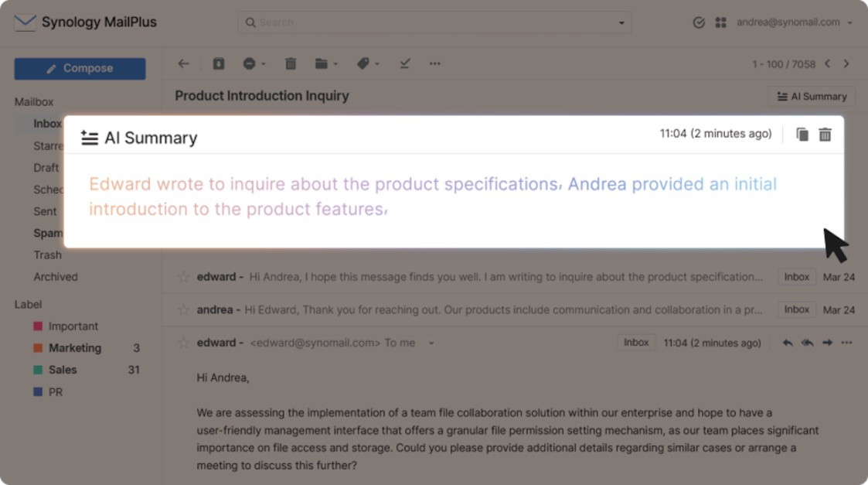Click the Compose button

point(80,68)
